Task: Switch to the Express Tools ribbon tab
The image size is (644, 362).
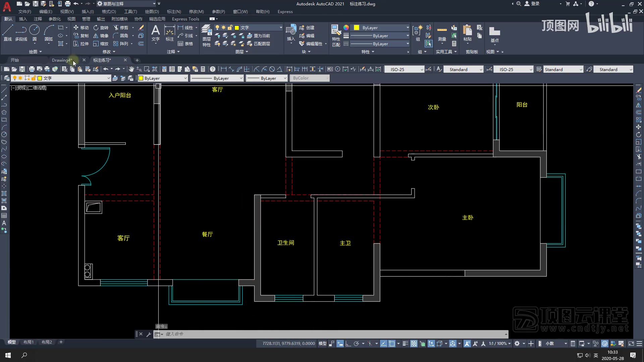Action: tap(185, 19)
